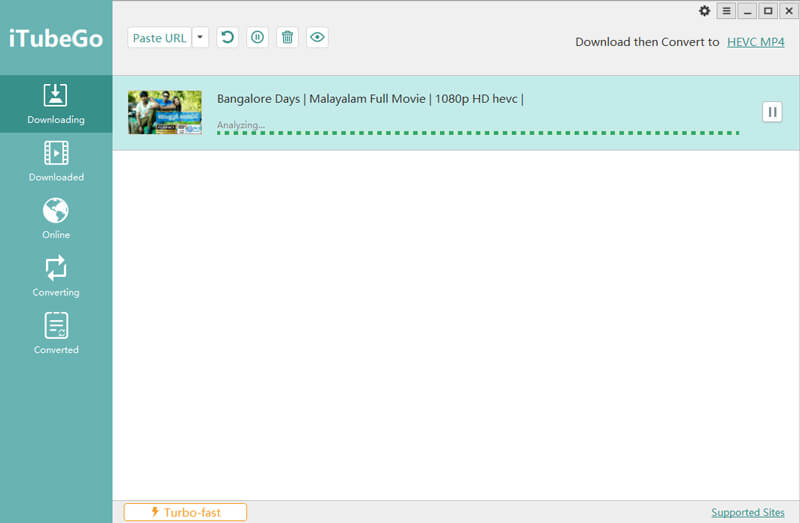Open the Downloaded videos section
Viewport: 800px width, 523px height.
click(56, 161)
